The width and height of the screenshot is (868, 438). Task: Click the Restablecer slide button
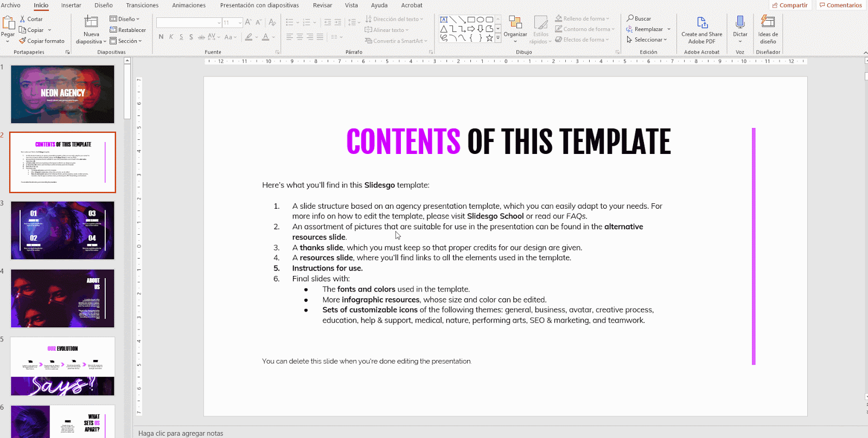[x=128, y=30]
